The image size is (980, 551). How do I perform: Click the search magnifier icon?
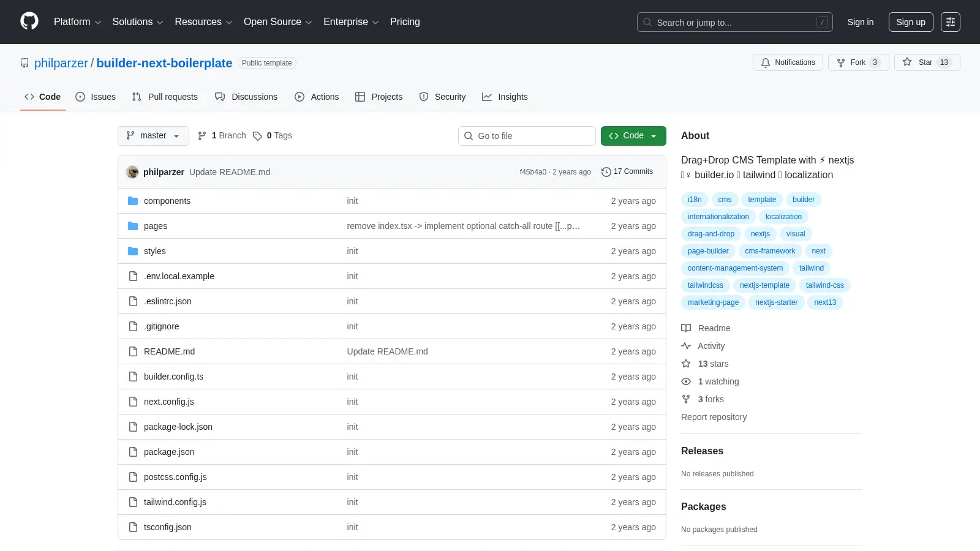coord(647,22)
